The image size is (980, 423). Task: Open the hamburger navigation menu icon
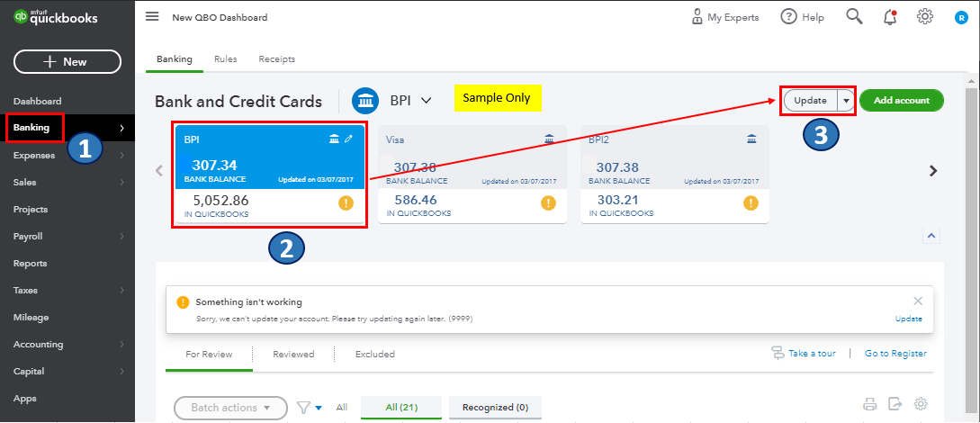click(x=152, y=16)
